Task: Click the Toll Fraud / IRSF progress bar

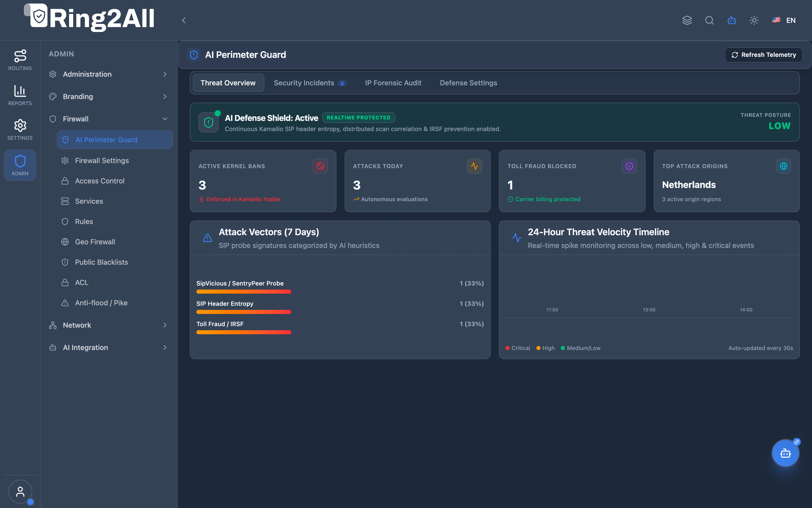Action: pyautogui.click(x=244, y=332)
